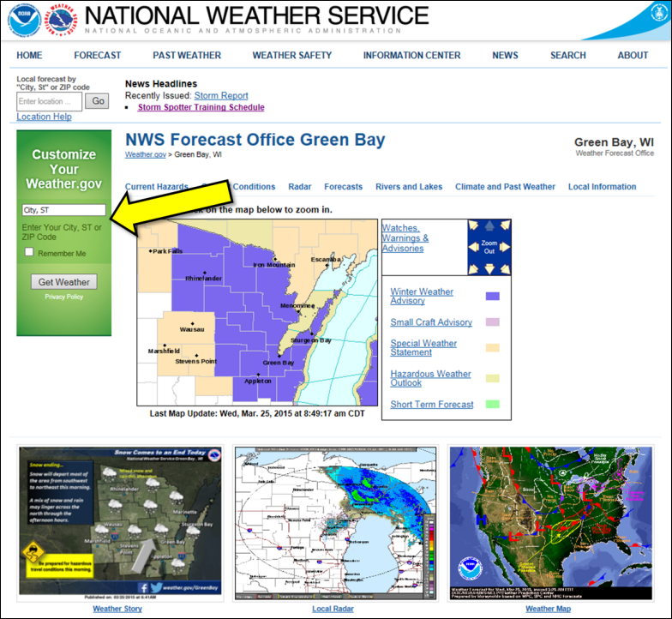The width and height of the screenshot is (672, 619).
Task: Pan map toward upper-right with diagonal arrow
Action: (x=505, y=225)
